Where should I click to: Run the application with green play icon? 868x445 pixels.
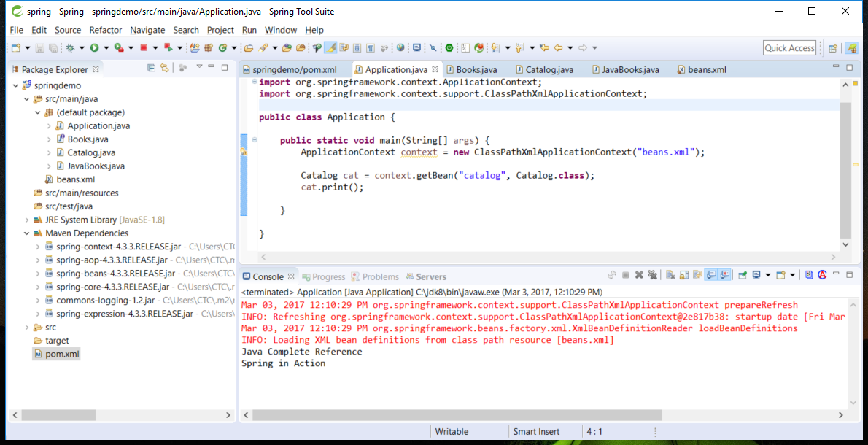tap(95, 47)
